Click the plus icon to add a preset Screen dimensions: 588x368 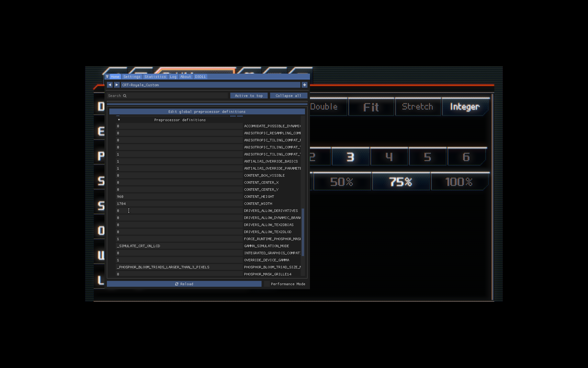(304, 85)
